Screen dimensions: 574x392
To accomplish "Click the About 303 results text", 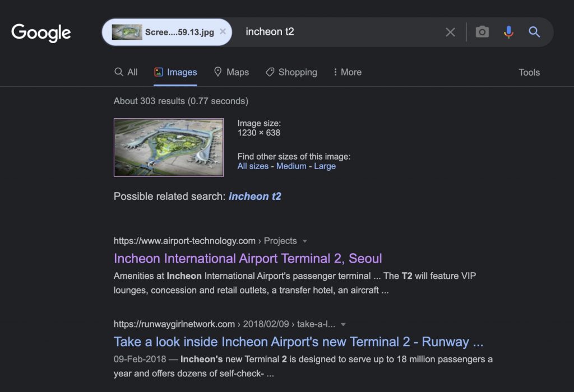I will coord(181,101).
